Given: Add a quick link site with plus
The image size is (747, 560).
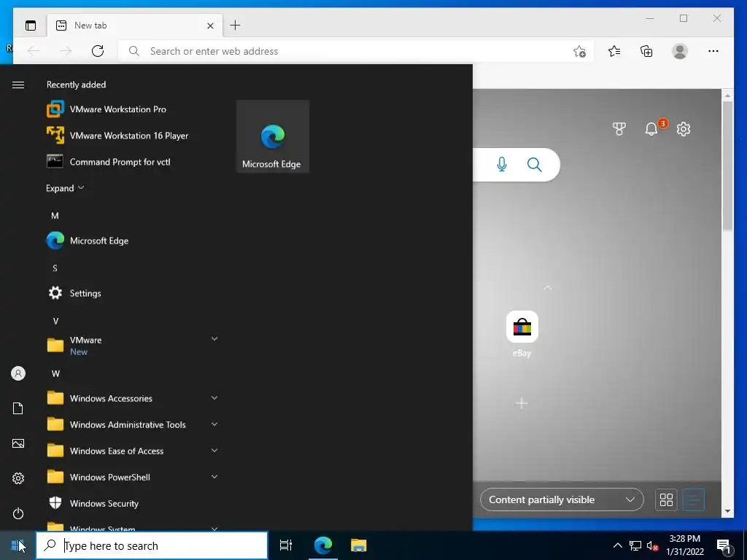Looking at the screenshot, I should [522, 403].
